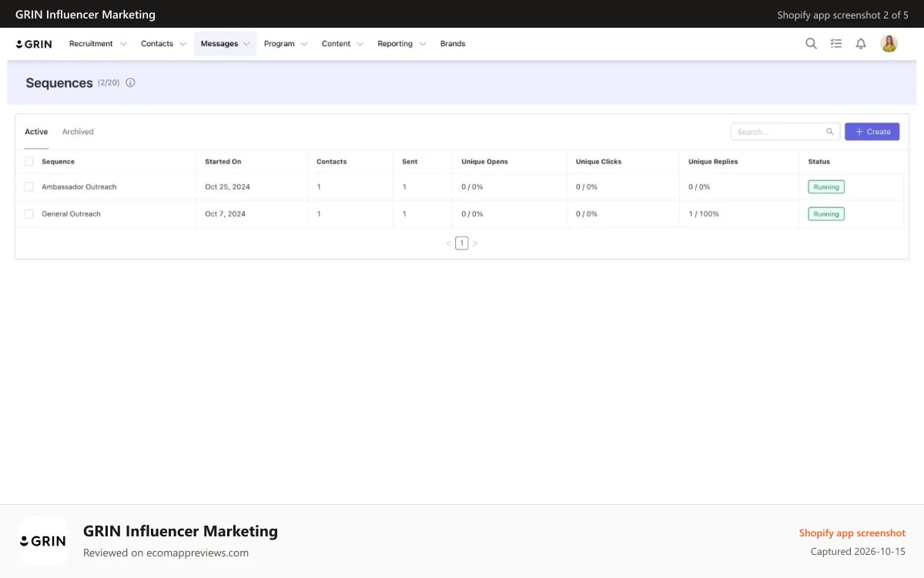Expand the Reporting menu
This screenshot has width=924, height=578.
pos(401,44)
